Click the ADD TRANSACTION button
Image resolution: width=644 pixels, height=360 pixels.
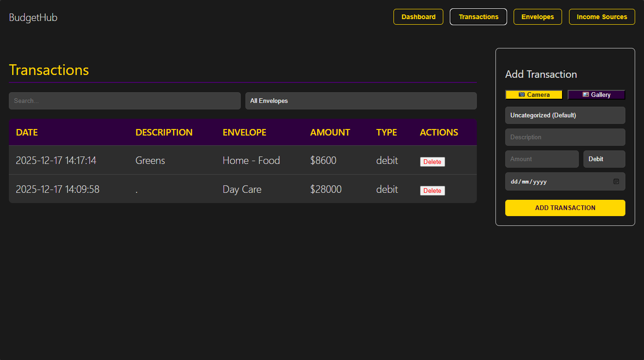coord(565,208)
